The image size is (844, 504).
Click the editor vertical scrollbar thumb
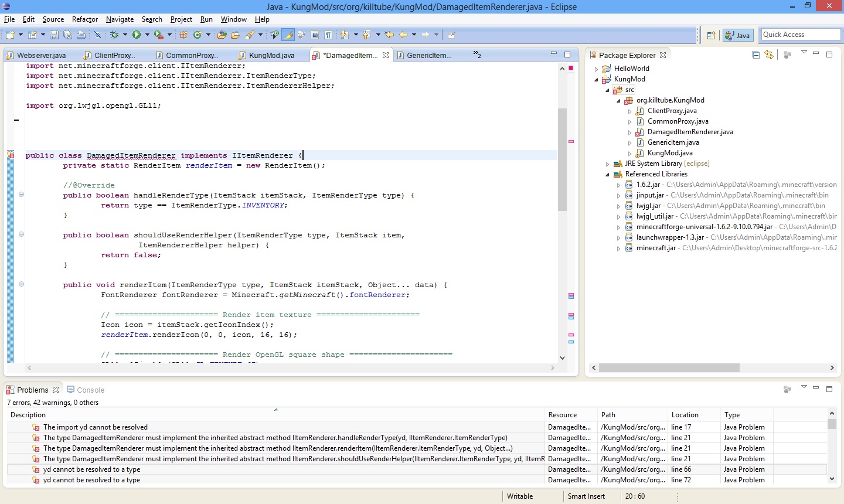click(562, 159)
